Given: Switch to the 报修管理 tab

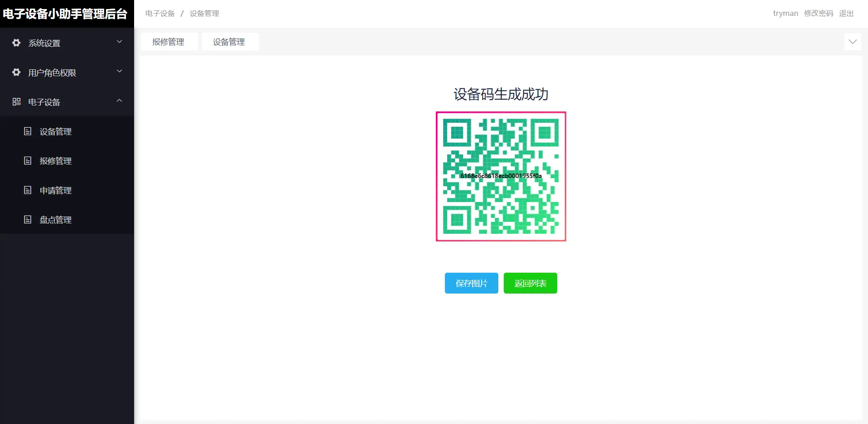Looking at the screenshot, I should tap(169, 42).
